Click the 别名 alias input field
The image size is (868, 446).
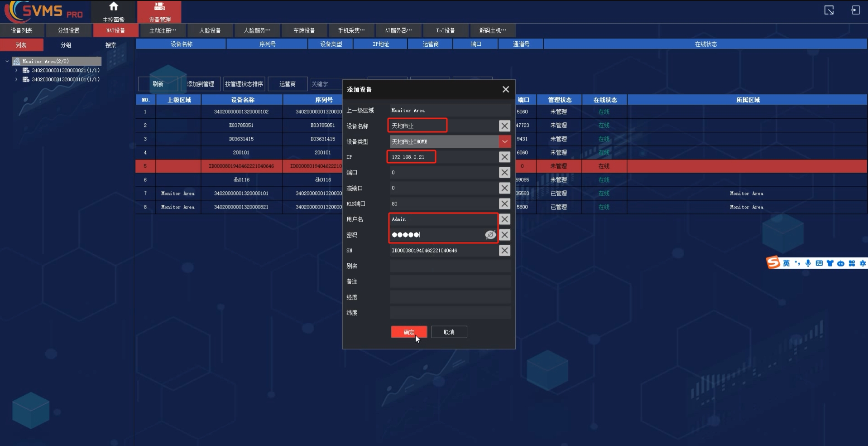450,267
